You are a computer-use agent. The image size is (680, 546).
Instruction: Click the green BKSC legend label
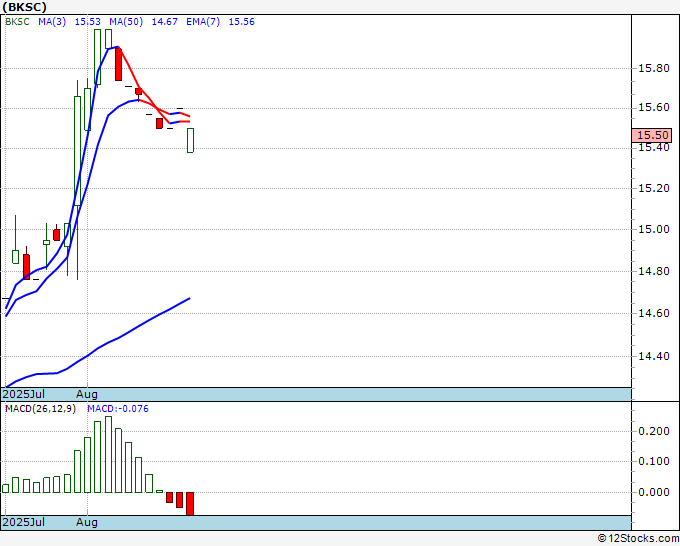17,22
